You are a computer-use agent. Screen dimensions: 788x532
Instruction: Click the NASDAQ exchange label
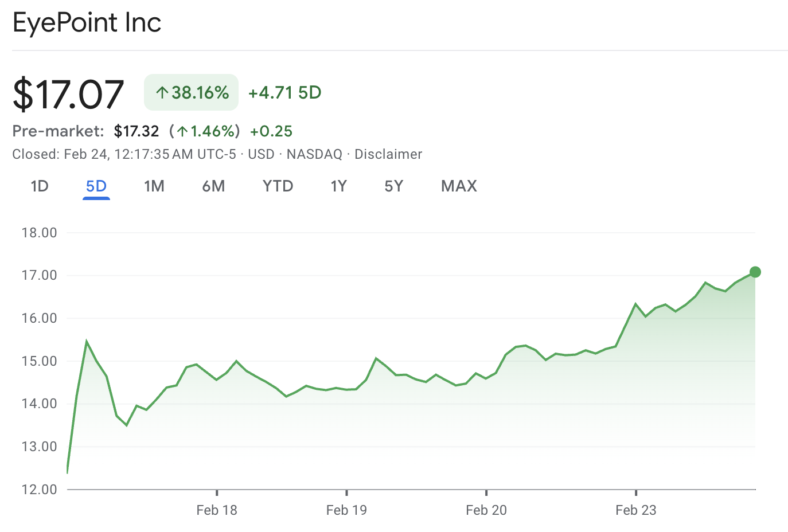click(314, 154)
